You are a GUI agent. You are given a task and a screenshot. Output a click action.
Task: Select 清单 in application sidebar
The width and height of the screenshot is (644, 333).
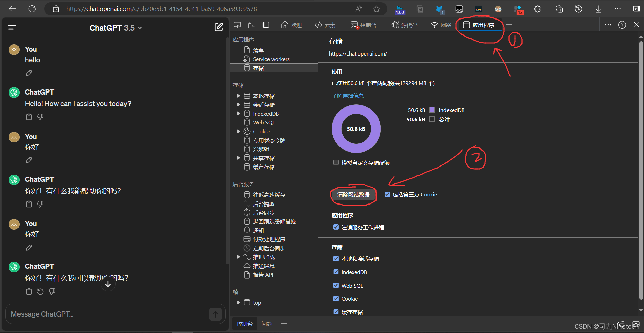pos(258,50)
